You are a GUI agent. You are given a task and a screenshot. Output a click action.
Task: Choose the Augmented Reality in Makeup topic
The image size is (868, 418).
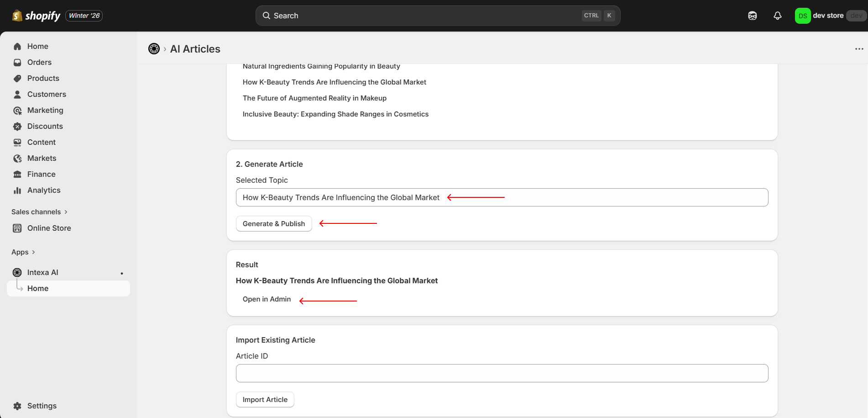click(314, 98)
